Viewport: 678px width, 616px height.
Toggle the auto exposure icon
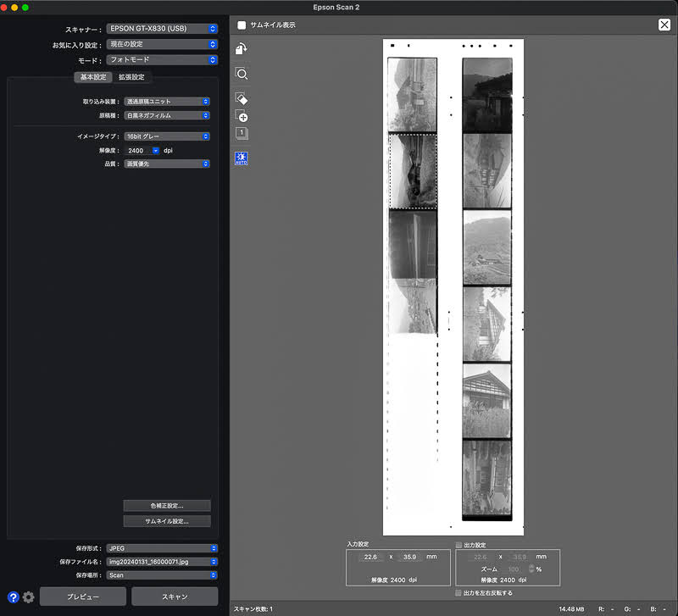242,158
